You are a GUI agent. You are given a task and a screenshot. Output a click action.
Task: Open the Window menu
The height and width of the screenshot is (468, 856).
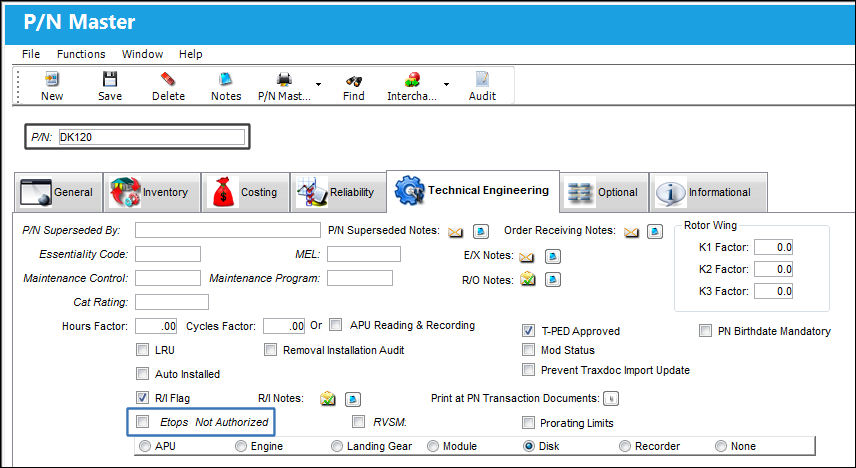coord(142,54)
